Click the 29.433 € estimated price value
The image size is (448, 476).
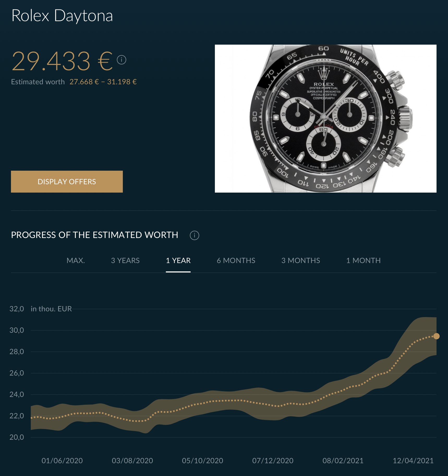pos(62,61)
